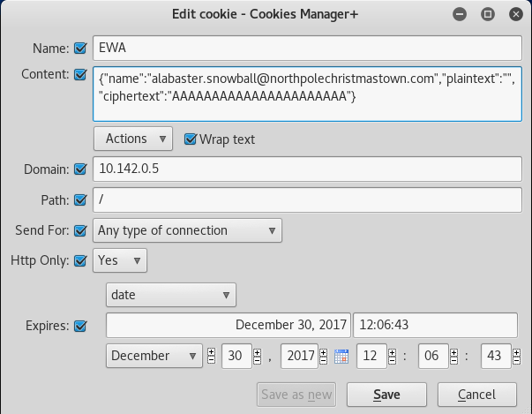
Task: Uncheck the Name field checkbox
Action: tap(80, 49)
